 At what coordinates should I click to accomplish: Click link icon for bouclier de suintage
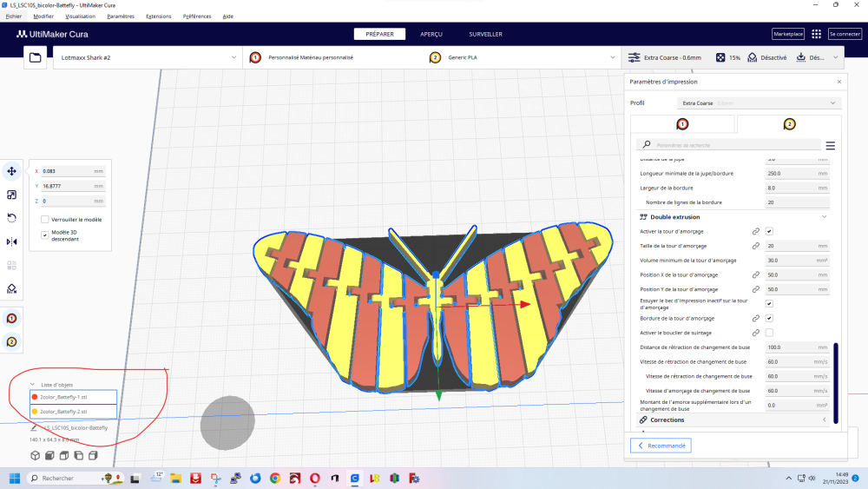756,333
